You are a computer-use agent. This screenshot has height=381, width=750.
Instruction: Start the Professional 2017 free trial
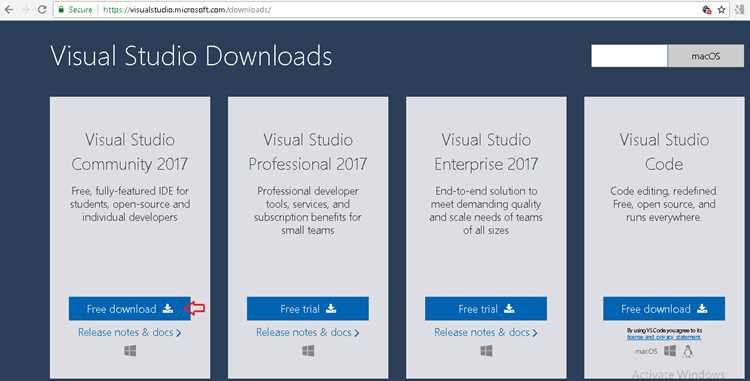[x=308, y=309]
